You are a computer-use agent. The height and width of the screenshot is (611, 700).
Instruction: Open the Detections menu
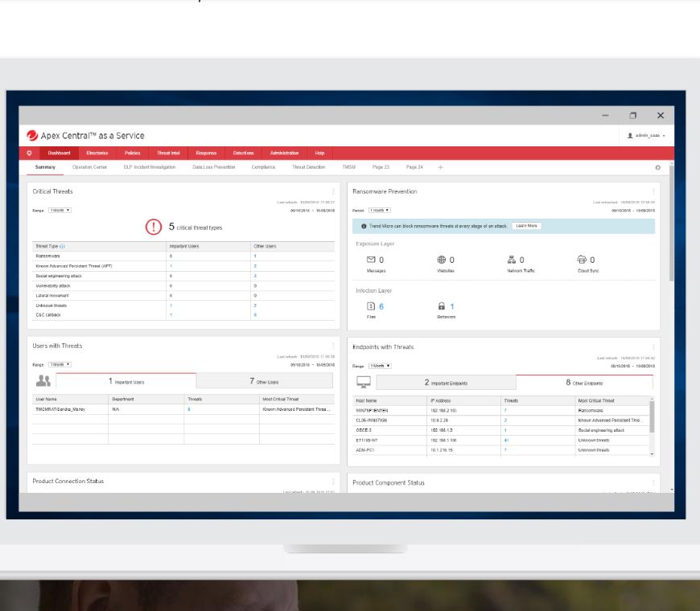pyautogui.click(x=243, y=153)
